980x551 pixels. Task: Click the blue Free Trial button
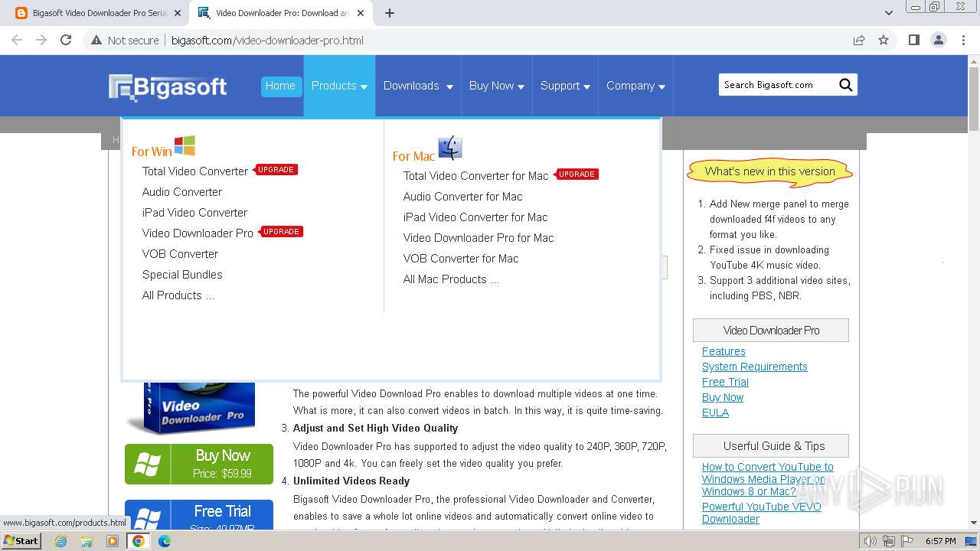pyautogui.click(x=199, y=514)
